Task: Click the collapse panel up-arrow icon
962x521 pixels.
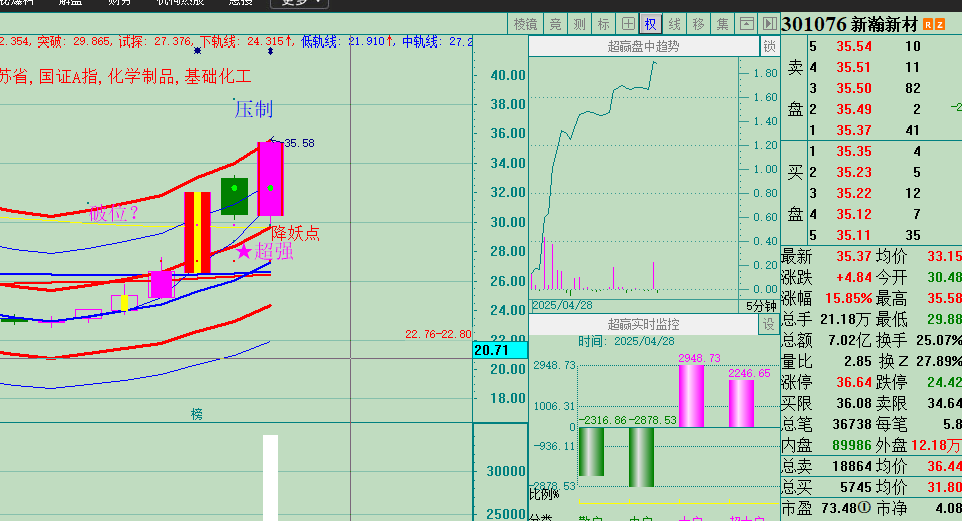Action: coord(746,24)
